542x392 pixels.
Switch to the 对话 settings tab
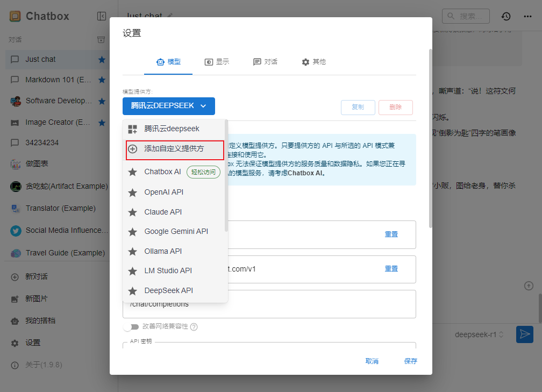[x=265, y=62]
